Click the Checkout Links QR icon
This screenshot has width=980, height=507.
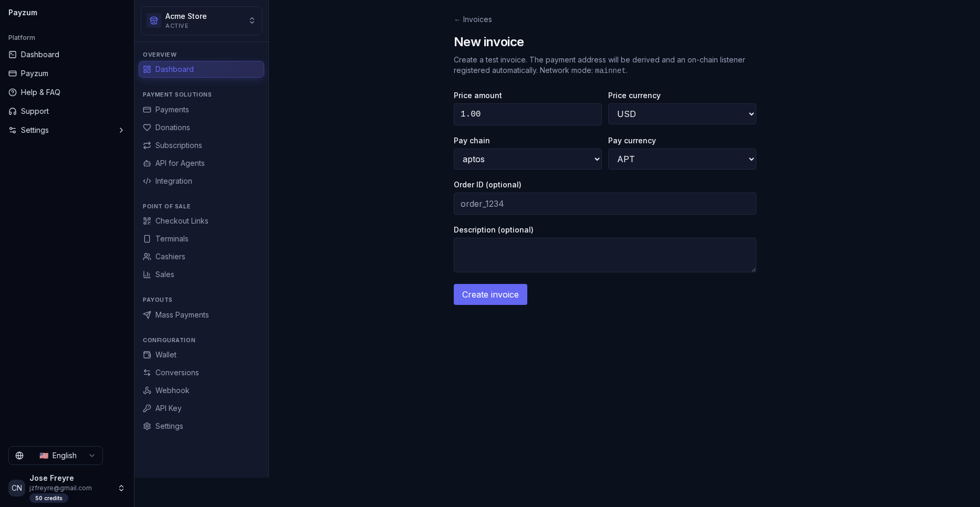tap(147, 221)
